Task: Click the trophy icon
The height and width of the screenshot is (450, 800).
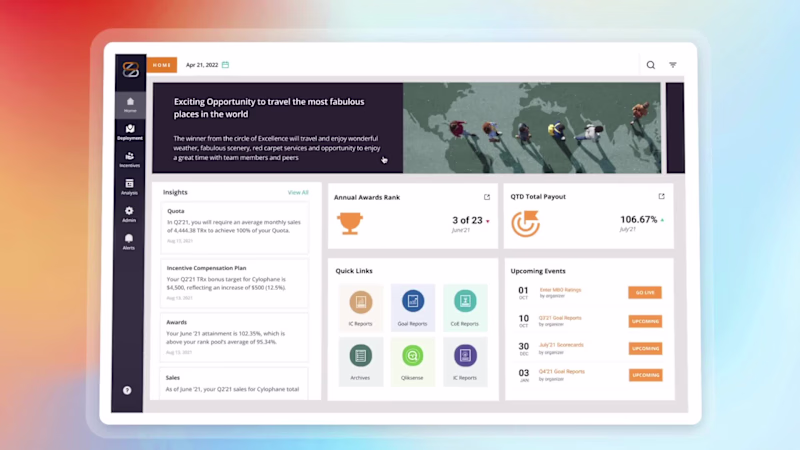Action: [350, 223]
